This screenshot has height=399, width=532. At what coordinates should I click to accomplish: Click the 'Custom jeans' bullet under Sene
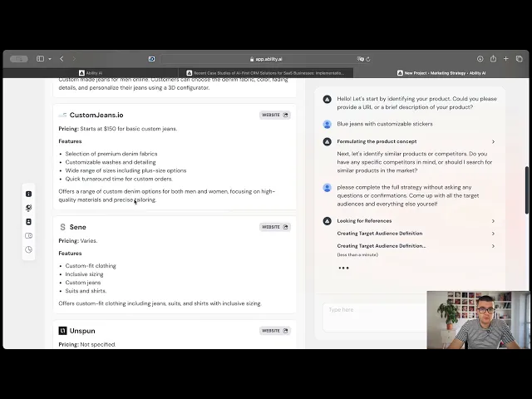[83, 283]
